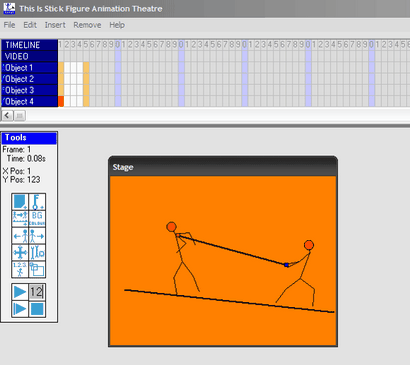The height and width of the screenshot is (365, 410).
Task: Stop playback with the square button
Action: pos(37,309)
